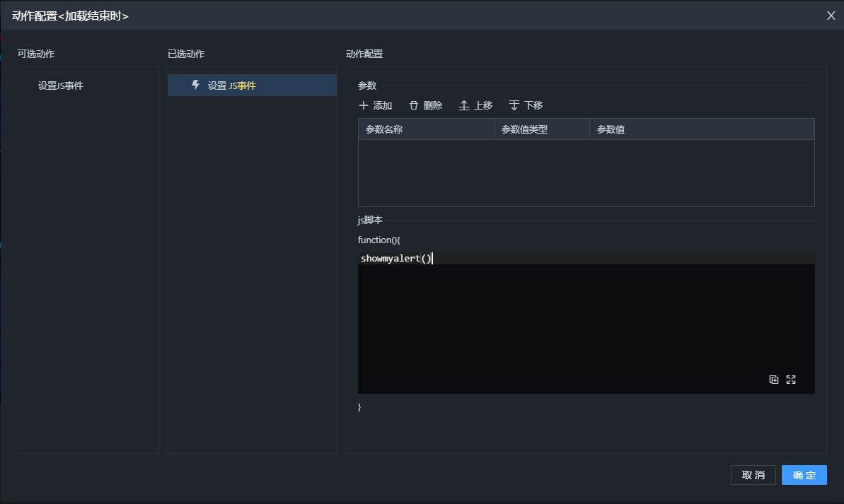This screenshot has height=504, width=844.
Task: Move the parameter down with 下移
Action: coord(514,105)
